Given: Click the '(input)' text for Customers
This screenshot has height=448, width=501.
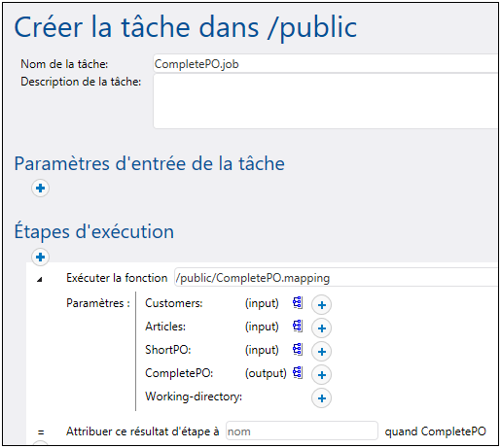Looking at the screenshot, I should (262, 303).
